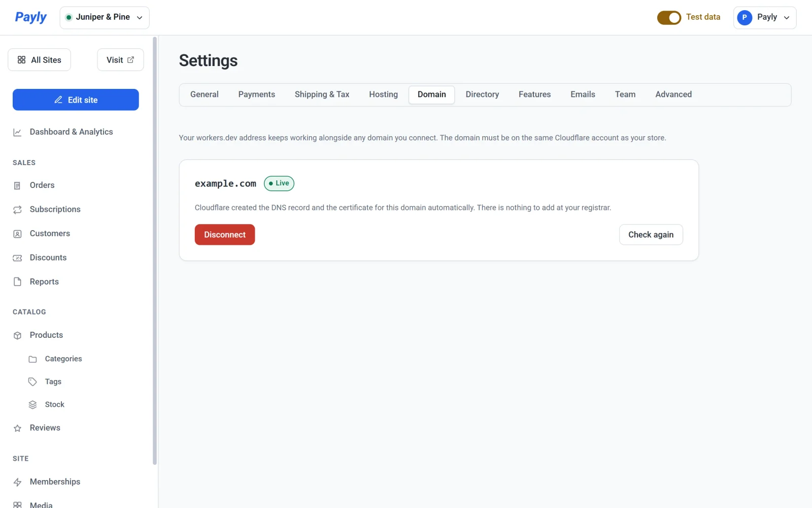Viewport: 812px width, 508px height.
Task: Click the Reviews star icon
Action: (x=17, y=428)
